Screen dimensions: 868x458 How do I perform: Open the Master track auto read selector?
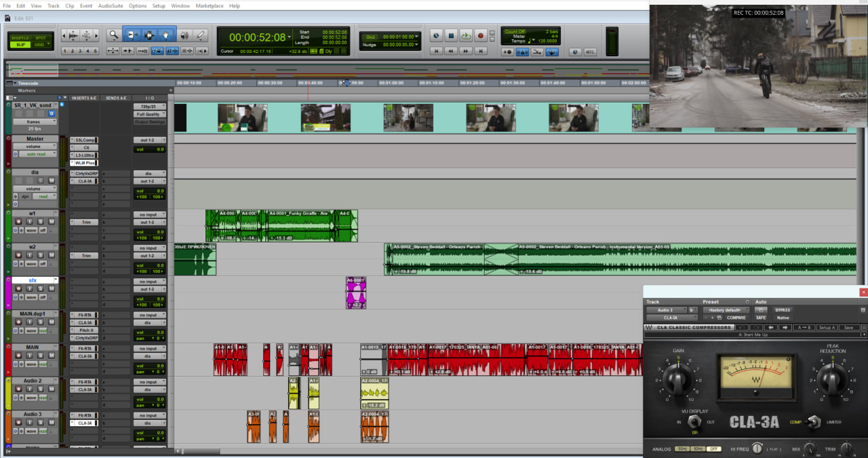(x=38, y=154)
